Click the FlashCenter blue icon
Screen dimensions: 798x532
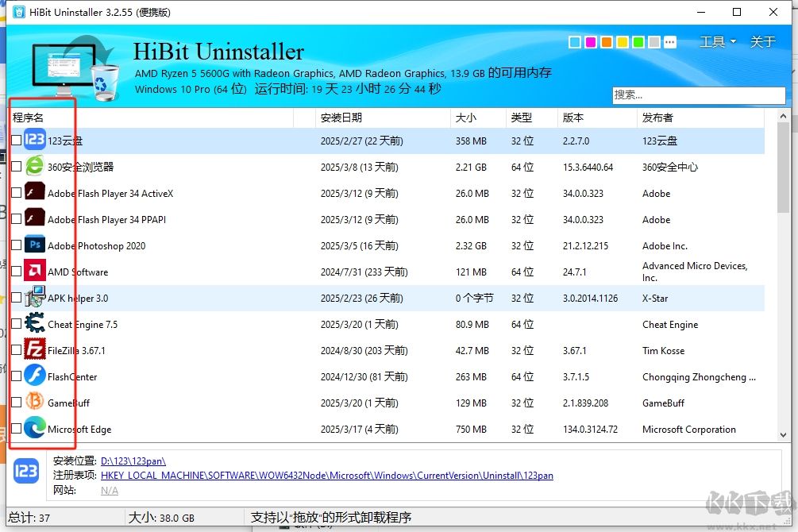pos(33,376)
